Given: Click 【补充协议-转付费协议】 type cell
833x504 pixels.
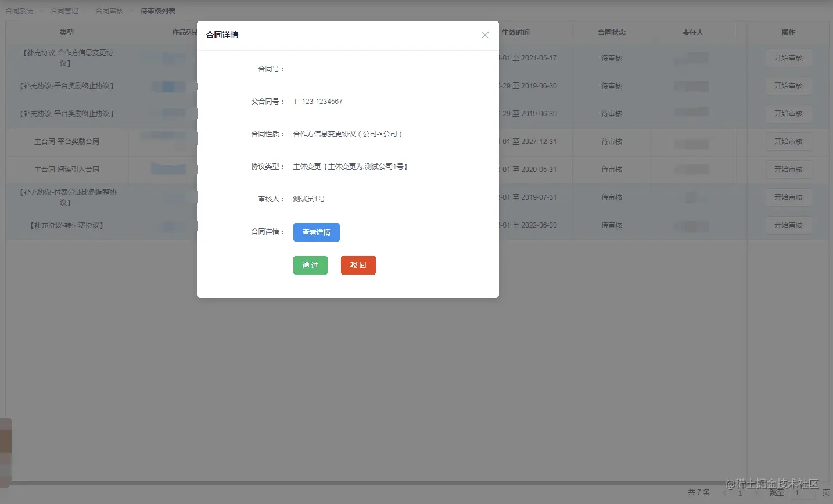Looking at the screenshot, I should tap(67, 225).
